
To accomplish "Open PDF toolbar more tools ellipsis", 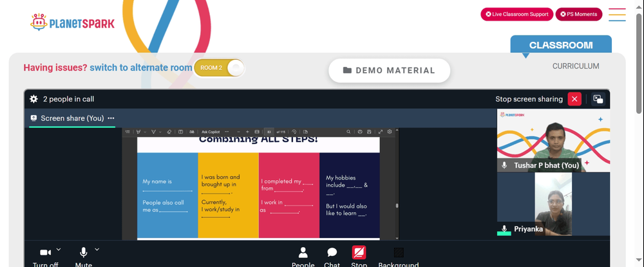I will tap(227, 132).
